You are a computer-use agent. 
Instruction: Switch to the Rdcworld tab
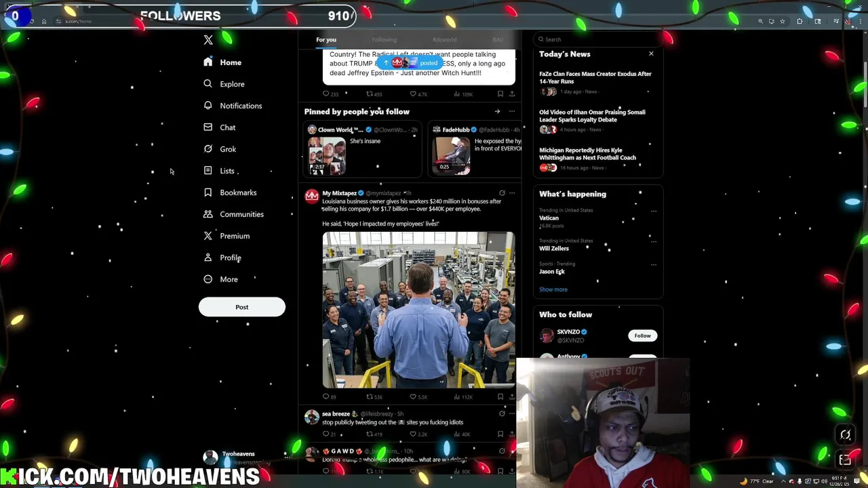point(445,39)
